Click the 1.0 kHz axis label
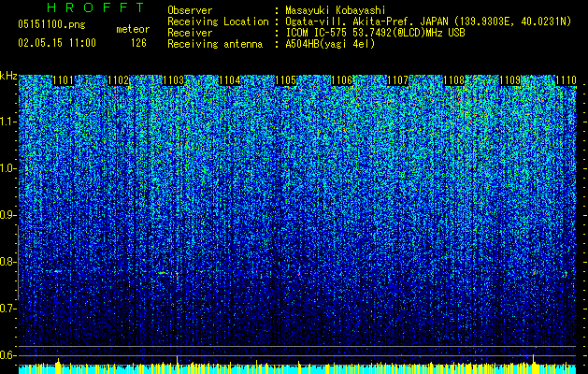This screenshot has width=588, height=374. pos(8,168)
